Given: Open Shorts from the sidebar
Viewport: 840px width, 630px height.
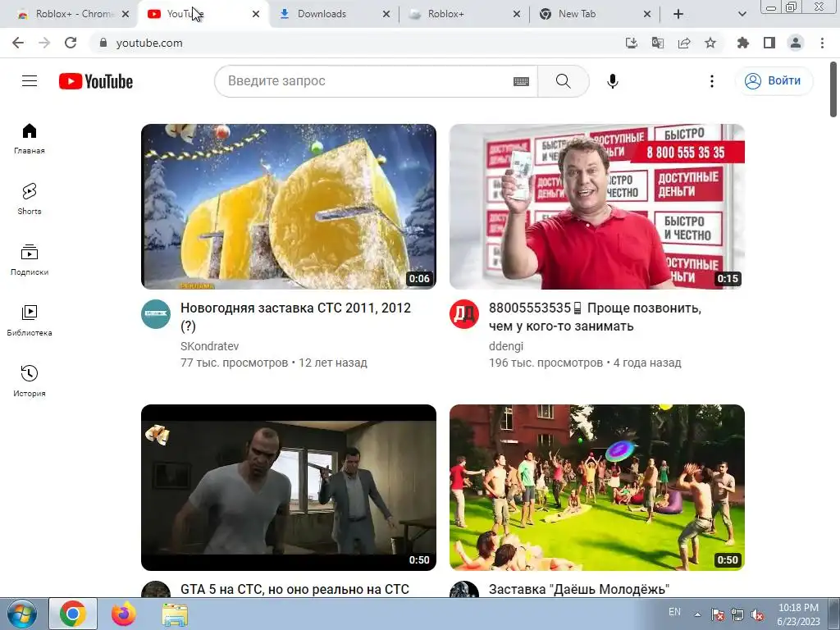Looking at the screenshot, I should coord(30,199).
